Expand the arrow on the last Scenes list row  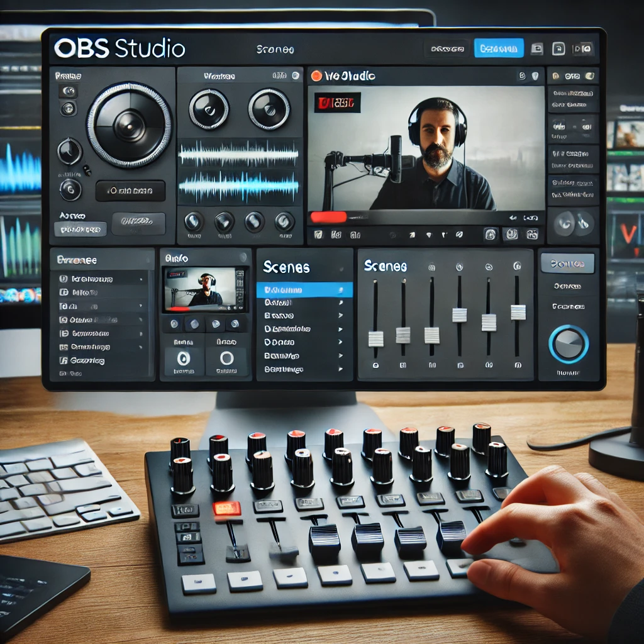click(x=340, y=369)
